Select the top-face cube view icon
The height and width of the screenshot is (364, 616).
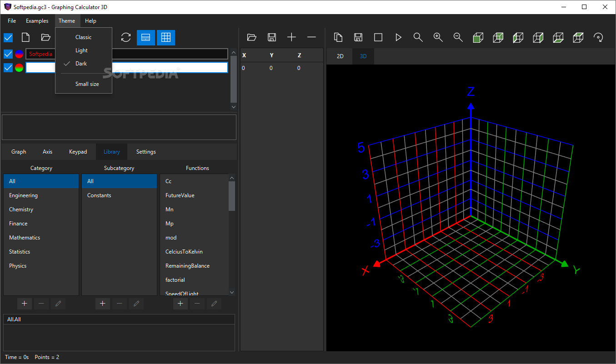(578, 37)
